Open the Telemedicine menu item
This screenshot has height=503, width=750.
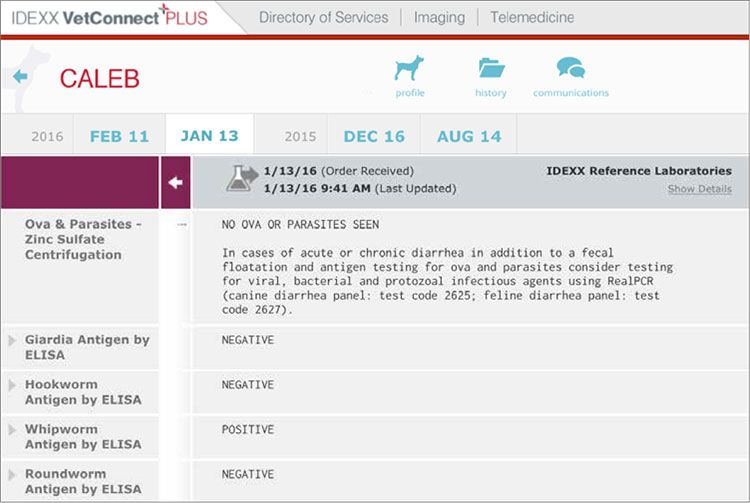click(532, 18)
